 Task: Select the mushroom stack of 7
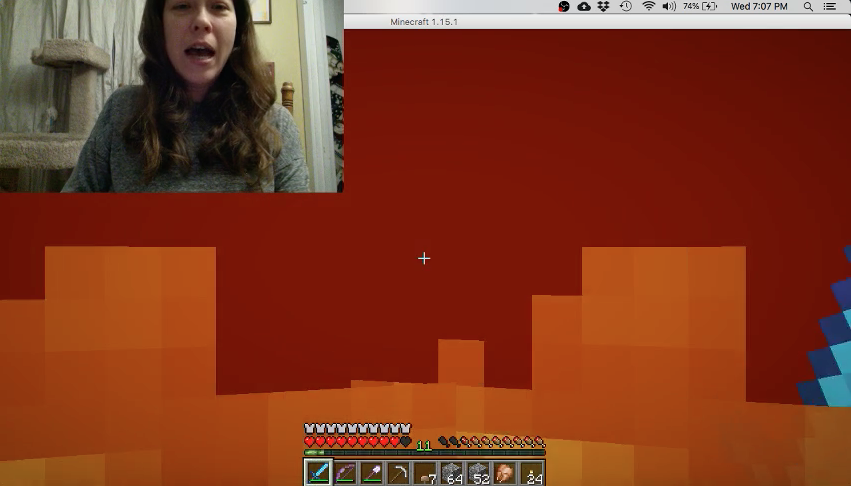click(426, 473)
